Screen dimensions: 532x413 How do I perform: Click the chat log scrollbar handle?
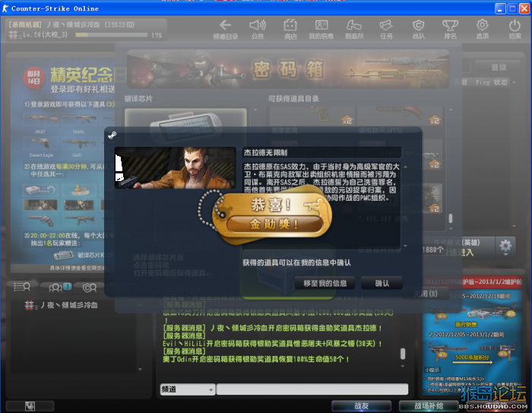coord(403,354)
